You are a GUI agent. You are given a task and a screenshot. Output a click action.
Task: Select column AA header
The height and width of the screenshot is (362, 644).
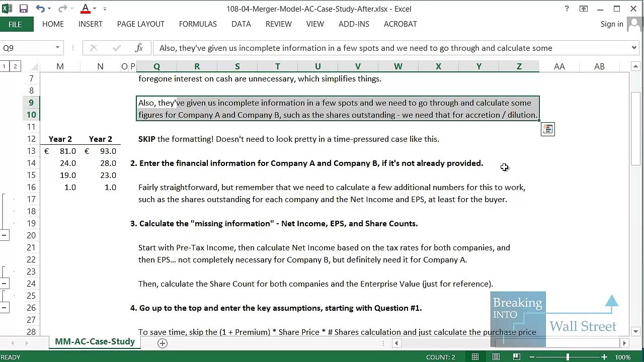[x=559, y=66]
